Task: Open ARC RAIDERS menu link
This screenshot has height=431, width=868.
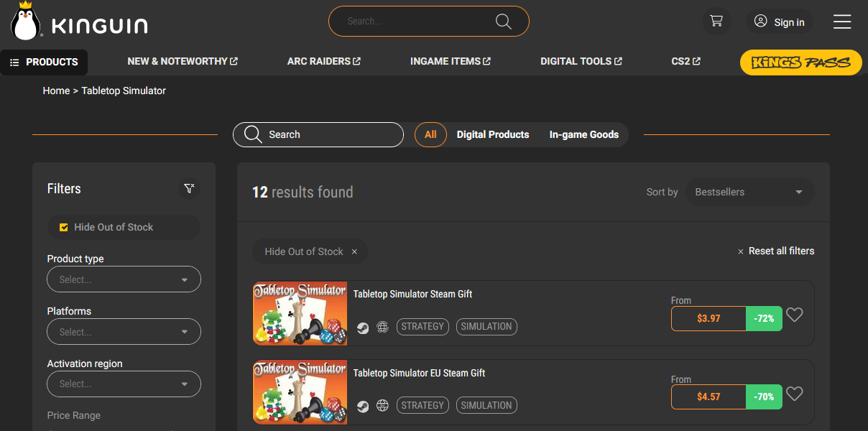Action: tap(324, 62)
